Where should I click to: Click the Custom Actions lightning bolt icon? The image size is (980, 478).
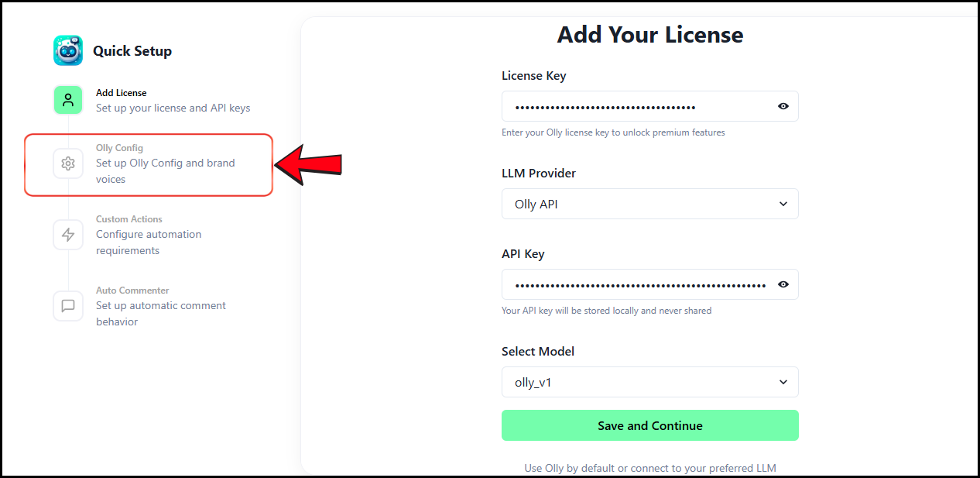(x=68, y=235)
